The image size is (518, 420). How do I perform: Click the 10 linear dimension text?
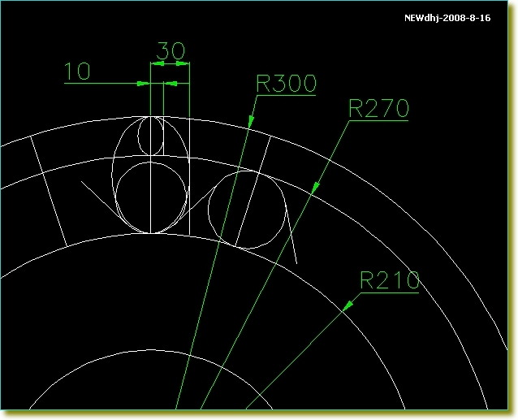point(77,71)
